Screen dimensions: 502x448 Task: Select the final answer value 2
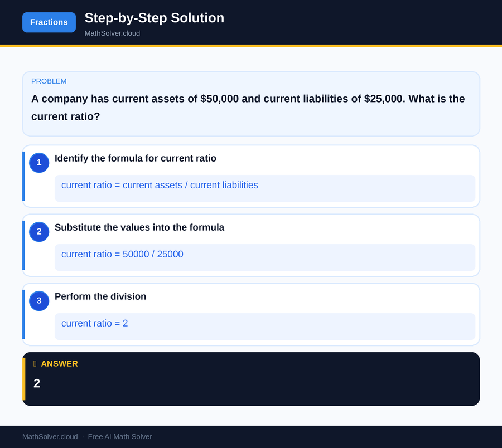(x=37, y=383)
